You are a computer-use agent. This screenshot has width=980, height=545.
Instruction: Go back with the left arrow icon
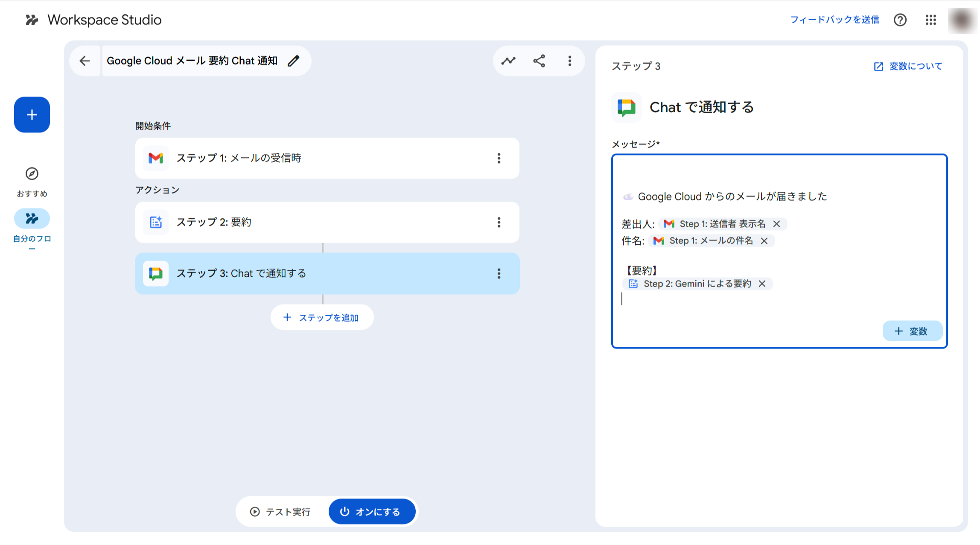[x=85, y=61]
